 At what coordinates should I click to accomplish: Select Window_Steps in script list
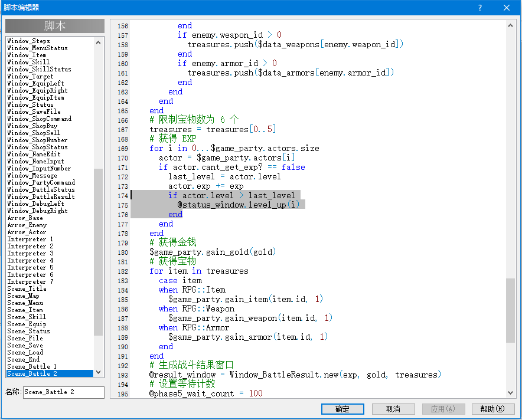pyautogui.click(x=28, y=41)
